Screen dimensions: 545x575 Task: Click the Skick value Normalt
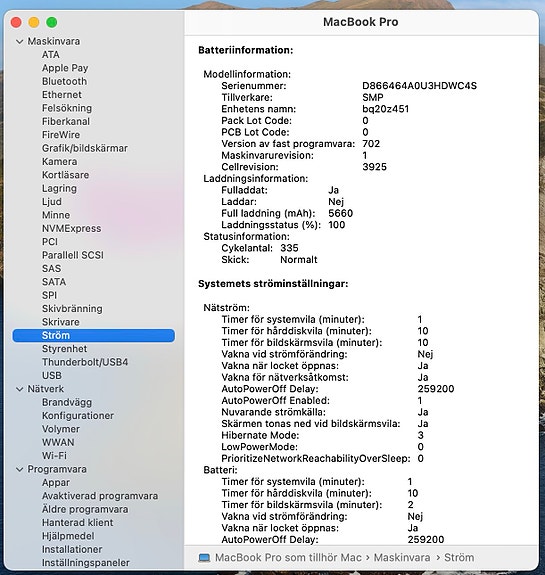299,260
